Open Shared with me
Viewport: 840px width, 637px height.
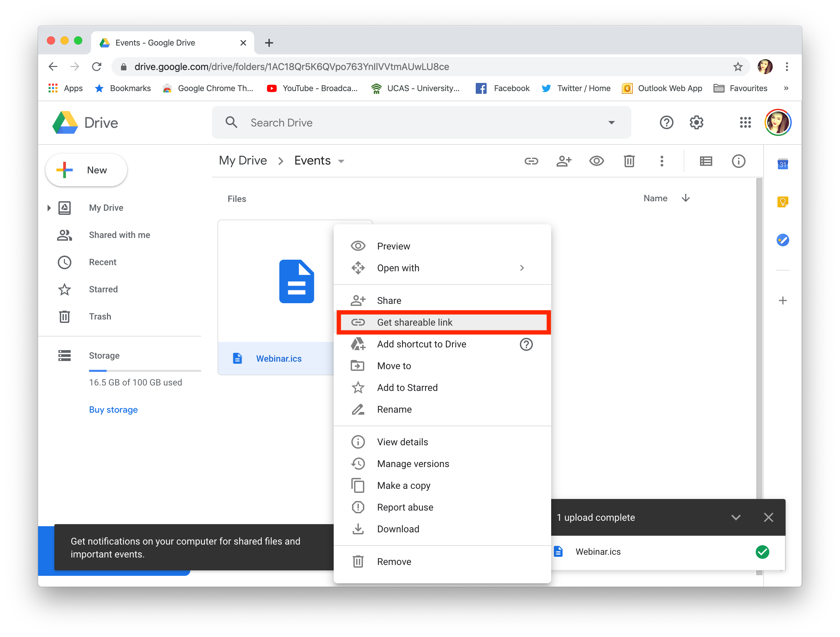[x=119, y=235]
